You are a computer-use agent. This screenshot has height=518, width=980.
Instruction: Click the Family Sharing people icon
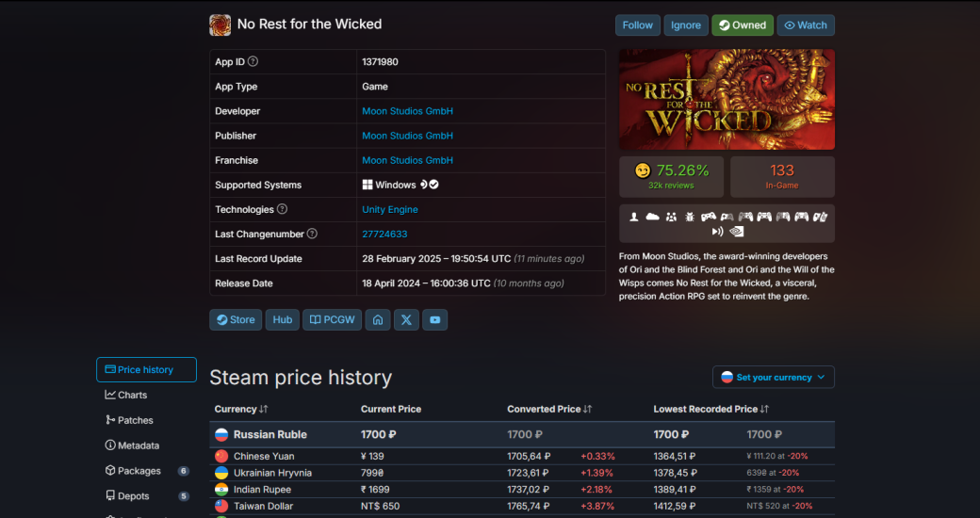[671, 217]
